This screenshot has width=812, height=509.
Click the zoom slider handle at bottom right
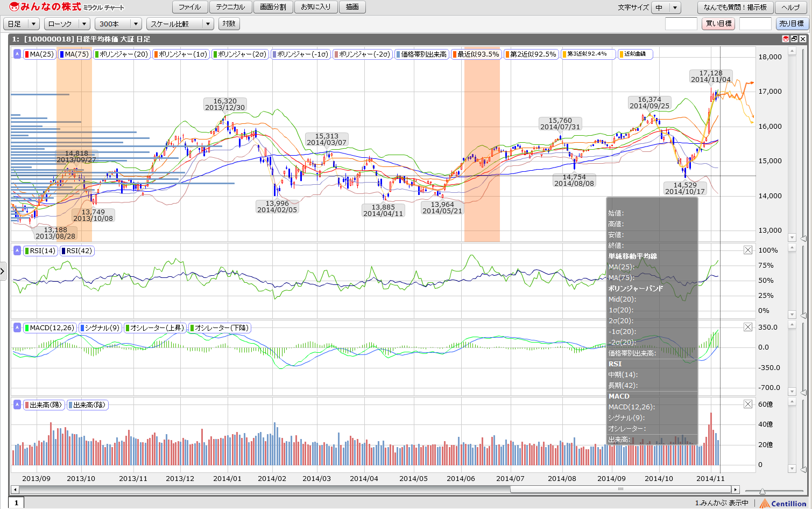[762, 491]
